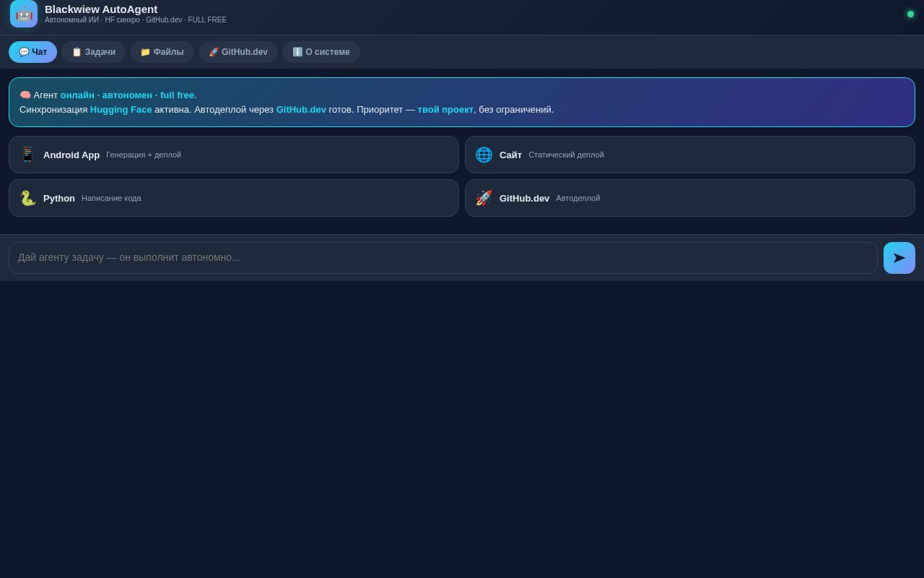Click the Написание кода caption

click(x=111, y=198)
